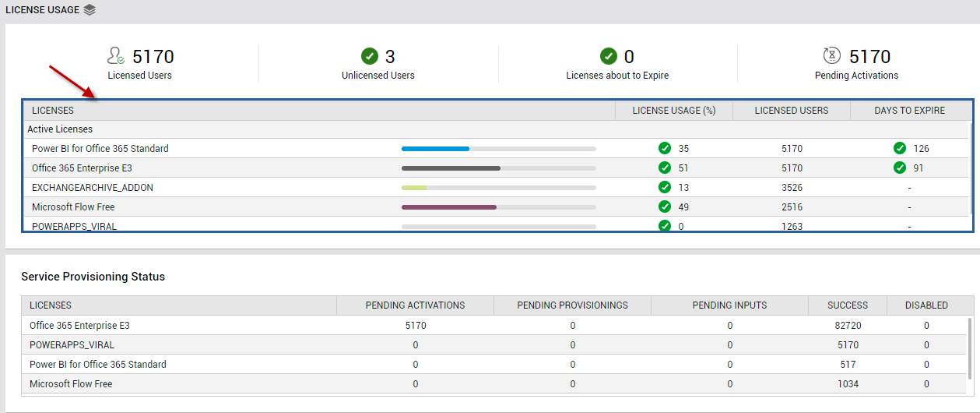Sort by LICENSED USERS column header
980x413 pixels.
(792, 111)
